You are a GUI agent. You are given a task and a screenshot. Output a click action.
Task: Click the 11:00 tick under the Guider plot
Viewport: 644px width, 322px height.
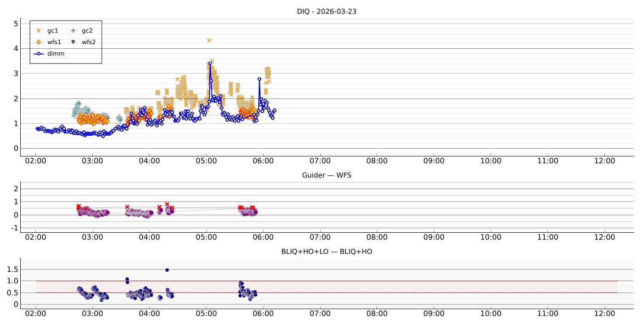[x=548, y=237]
